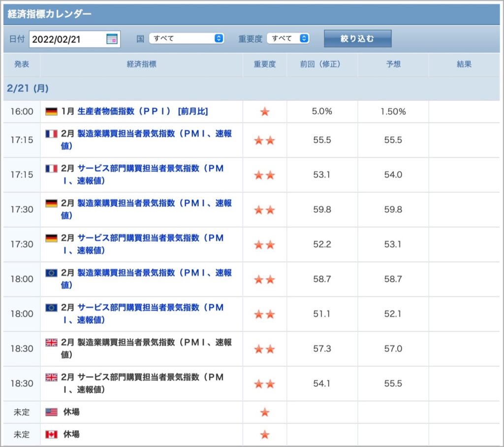Open the calendar date picker icon
The height and width of the screenshot is (447, 504).
(112, 39)
